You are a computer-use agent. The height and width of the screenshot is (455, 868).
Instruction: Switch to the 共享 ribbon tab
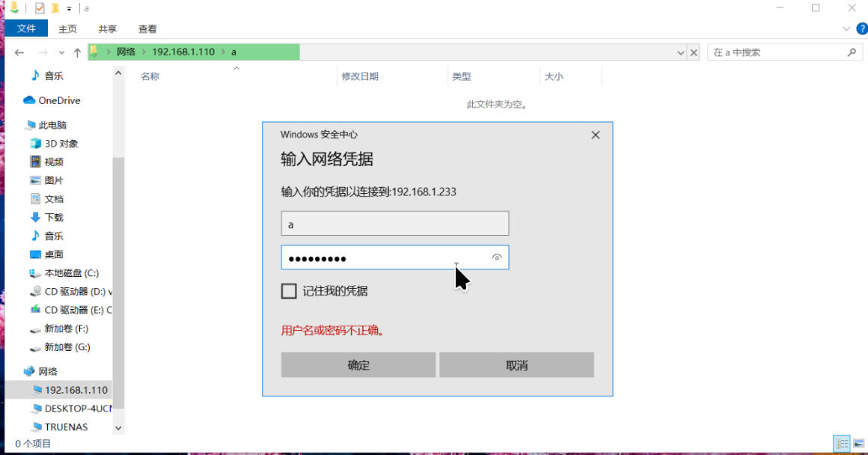pos(108,28)
